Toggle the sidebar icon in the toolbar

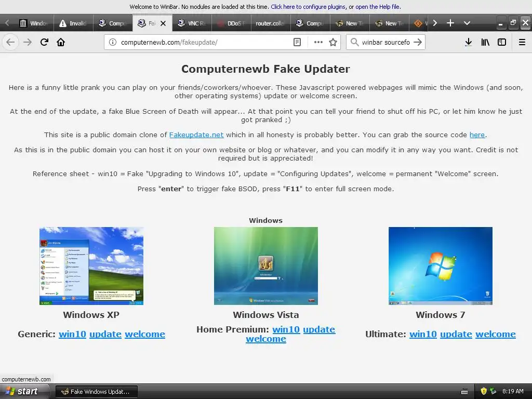pos(502,42)
